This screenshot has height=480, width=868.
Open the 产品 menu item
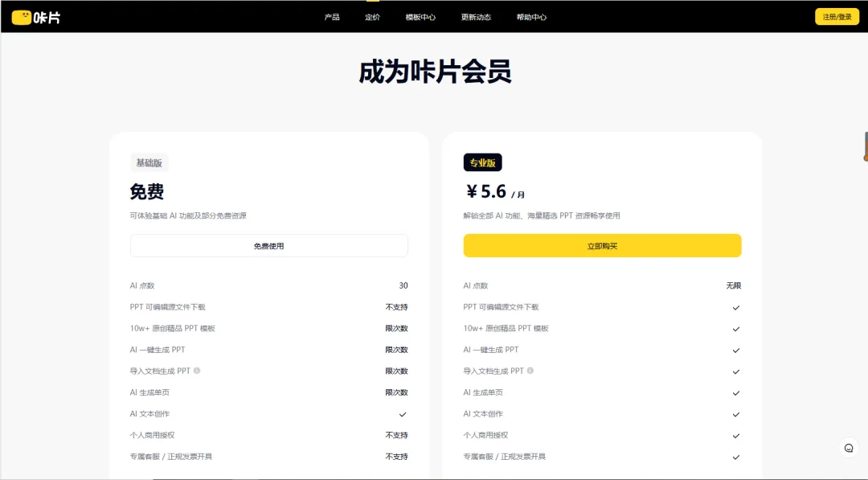click(332, 17)
